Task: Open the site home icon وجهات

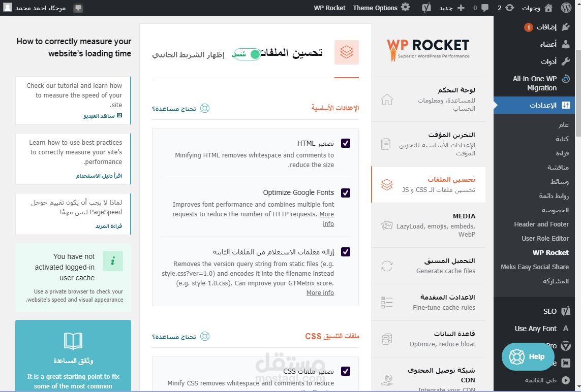Action: point(548,8)
